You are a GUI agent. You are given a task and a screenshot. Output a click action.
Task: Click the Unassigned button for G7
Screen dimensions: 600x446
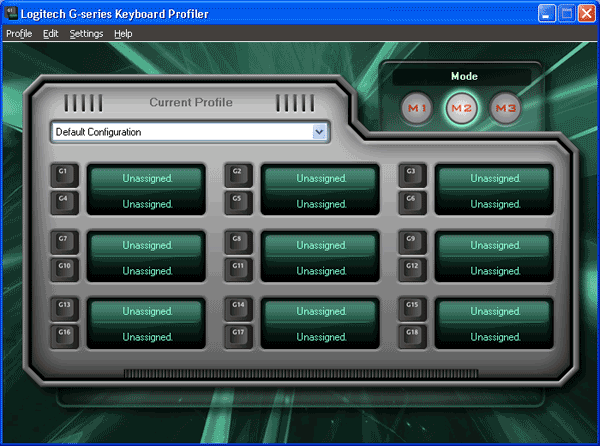click(x=147, y=245)
